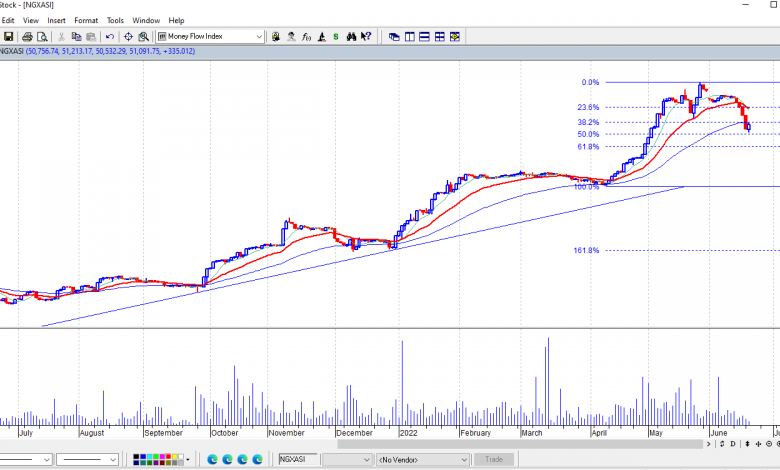780x470 pixels.
Task: Click the Save icon in the toolbar
Action: click(x=8, y=36)
